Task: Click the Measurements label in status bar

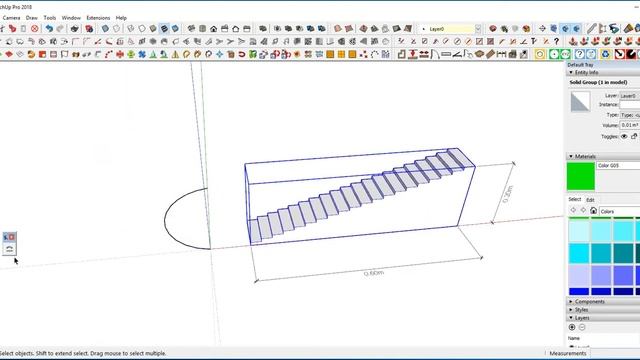Action: pyautogui.click(x=568, y=353)
